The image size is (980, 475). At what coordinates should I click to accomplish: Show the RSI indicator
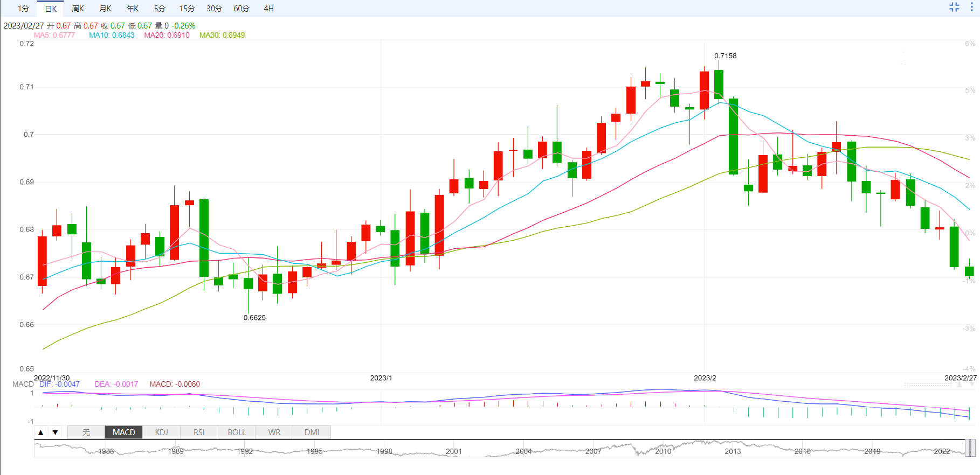pyautogui.click(x=199, y=432)
